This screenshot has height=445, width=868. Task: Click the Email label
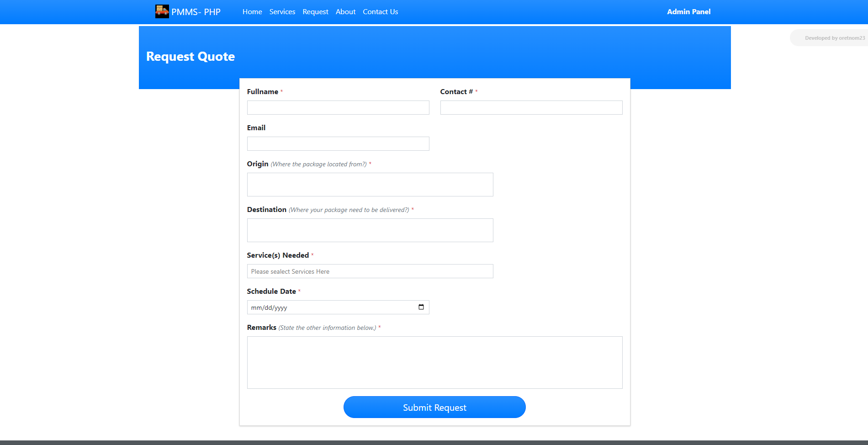(x=256, y=128)
